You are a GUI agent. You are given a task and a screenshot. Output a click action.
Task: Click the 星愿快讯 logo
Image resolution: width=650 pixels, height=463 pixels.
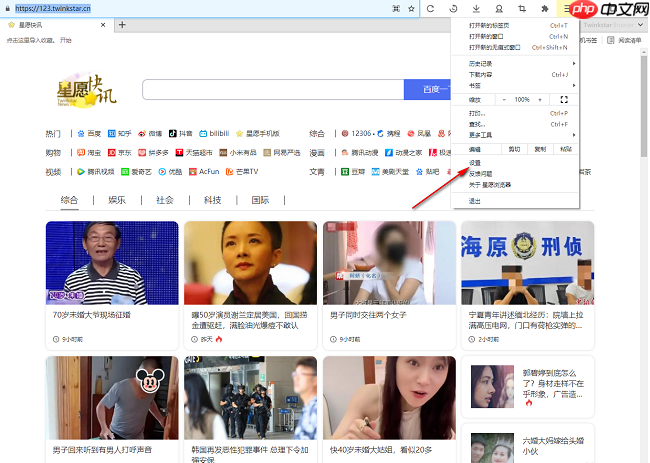86,90
